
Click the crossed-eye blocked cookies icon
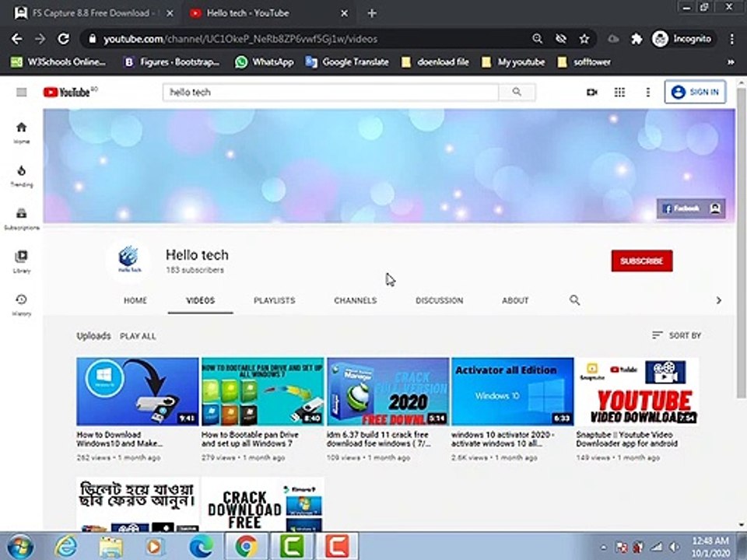tap(561, 39)
